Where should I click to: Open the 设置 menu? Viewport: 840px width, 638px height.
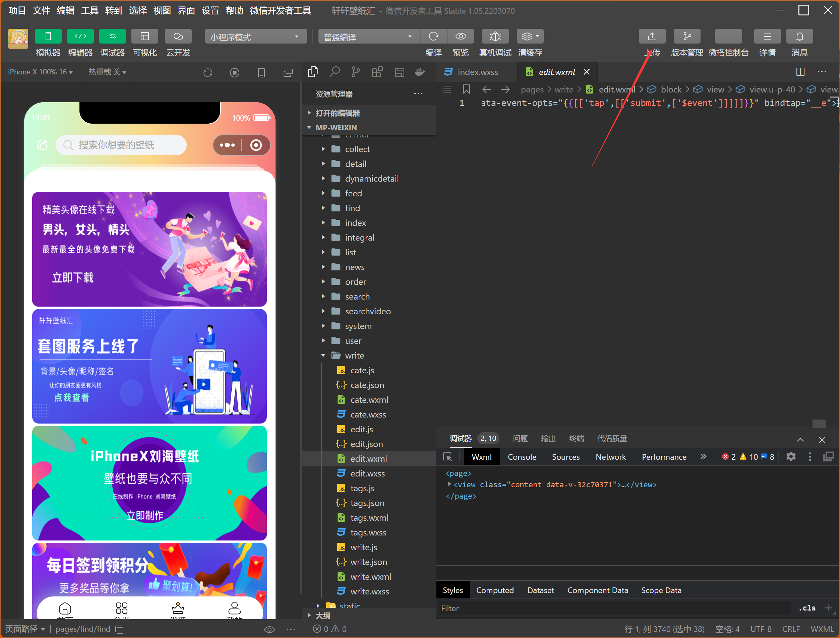pyautogui.click(x=210, y=11)
